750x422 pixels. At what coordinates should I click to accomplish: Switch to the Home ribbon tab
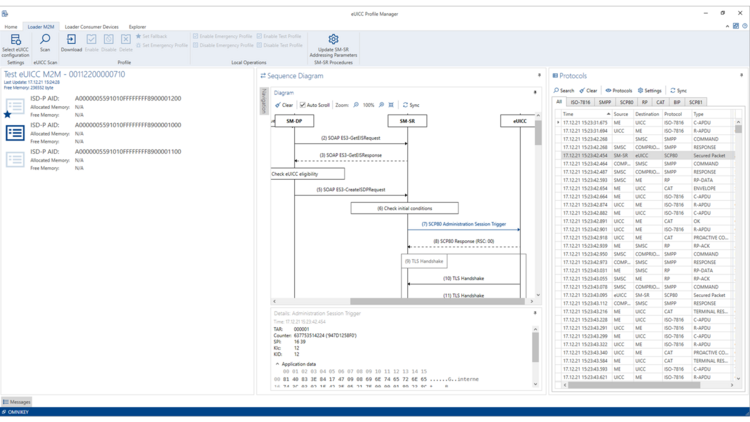pos(11,27)
